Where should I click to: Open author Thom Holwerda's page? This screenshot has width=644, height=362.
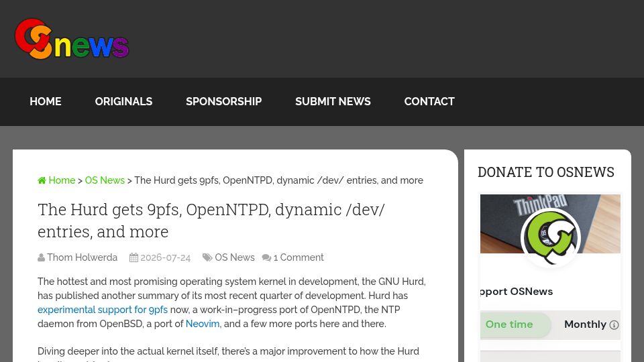click(x=82, y=257)
